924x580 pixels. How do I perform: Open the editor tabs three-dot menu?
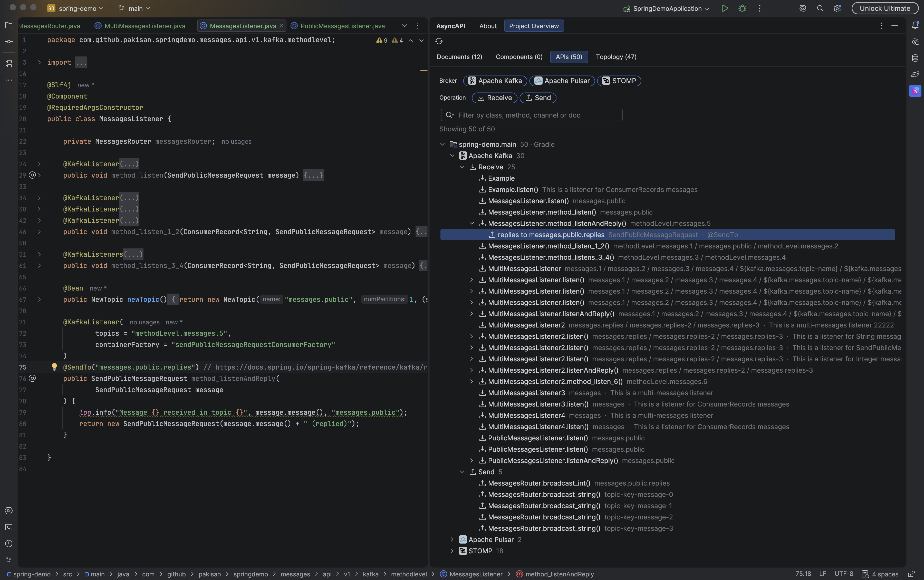418,26
